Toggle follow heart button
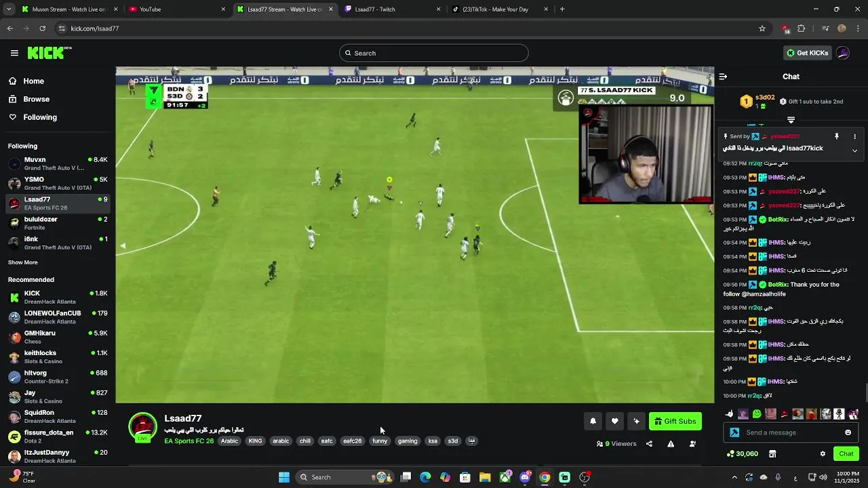The image size is (868, 488). [x=614, y=421]
